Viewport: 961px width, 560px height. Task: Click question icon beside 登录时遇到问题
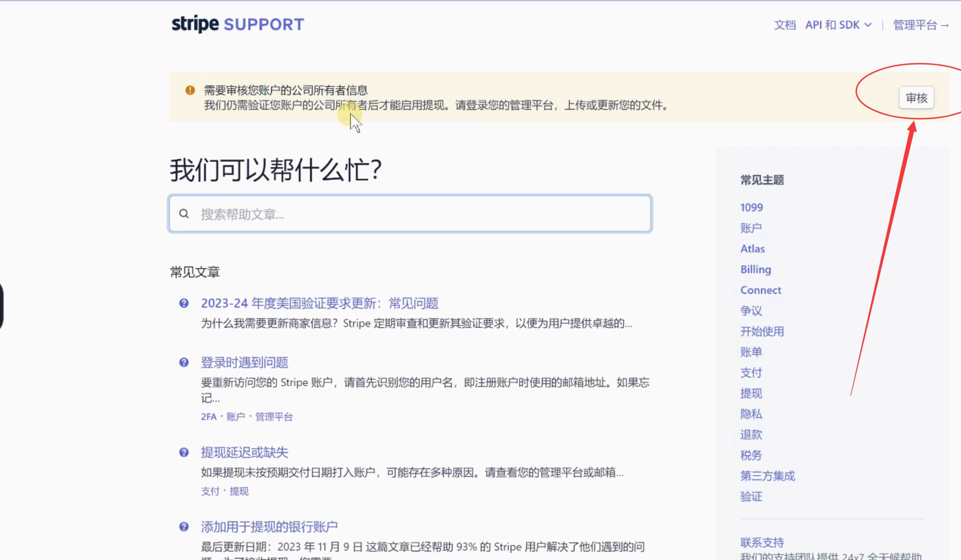[184, 363]
